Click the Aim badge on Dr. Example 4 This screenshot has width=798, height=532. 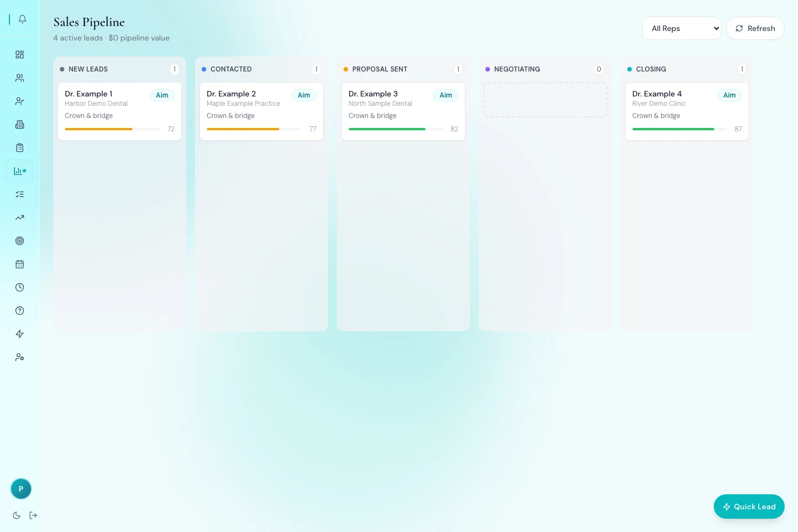pyautogui.click(x=729, y=95)
